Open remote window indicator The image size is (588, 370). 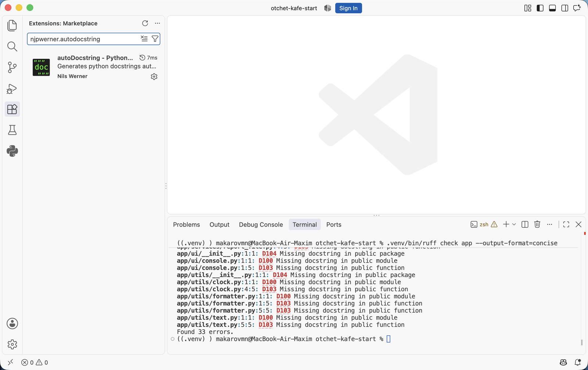[x=10, y=362]
